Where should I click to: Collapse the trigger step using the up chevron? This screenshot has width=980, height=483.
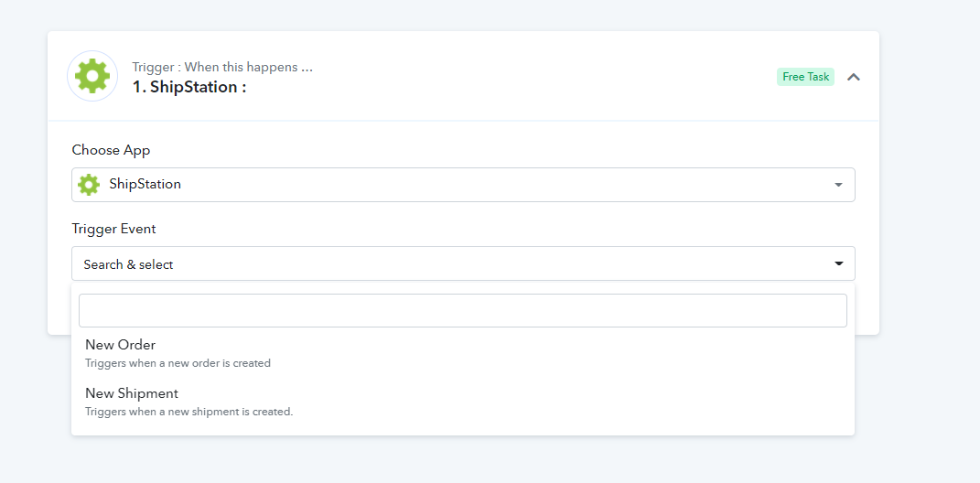coord(853,77)
